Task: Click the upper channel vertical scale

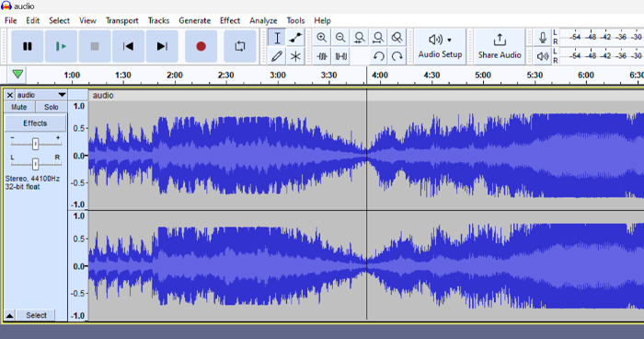Action: point(78,156)
